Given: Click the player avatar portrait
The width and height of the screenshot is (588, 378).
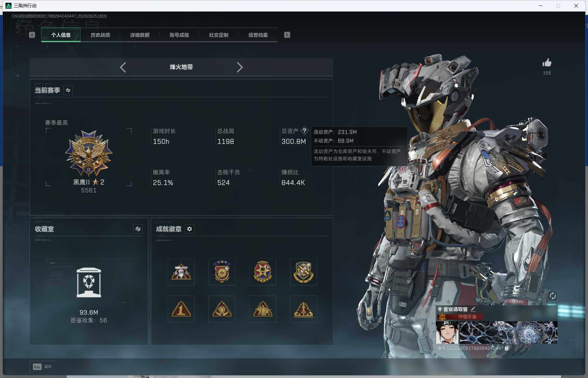Looking at the screenshot, I should tap(447, 333).
